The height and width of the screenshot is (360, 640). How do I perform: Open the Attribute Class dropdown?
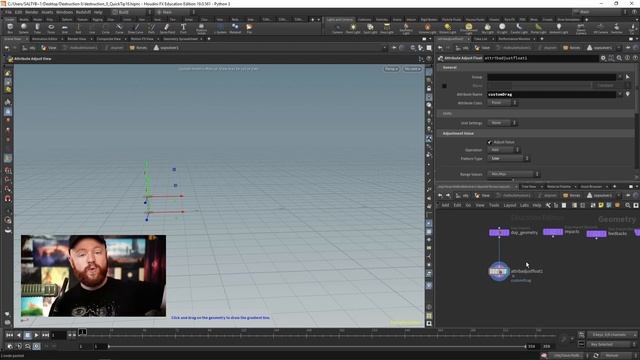[502, 103]
